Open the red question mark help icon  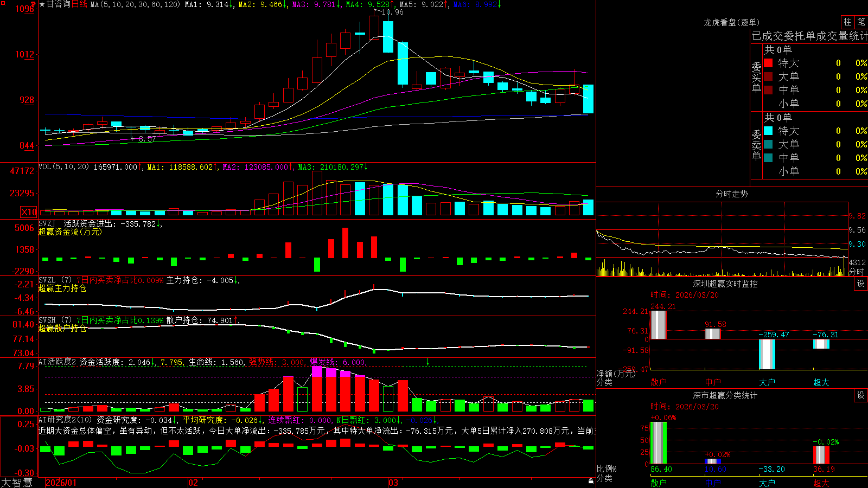34,4
